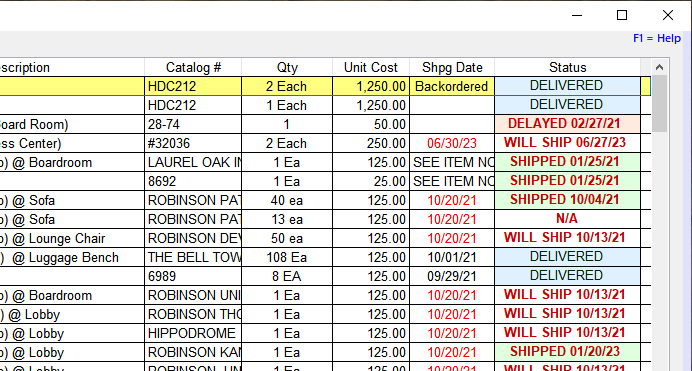The height and width of the screenshot is (371, 692).
Task: Select the 8 EA quantity cell
Action: click(x=287, y=276)
